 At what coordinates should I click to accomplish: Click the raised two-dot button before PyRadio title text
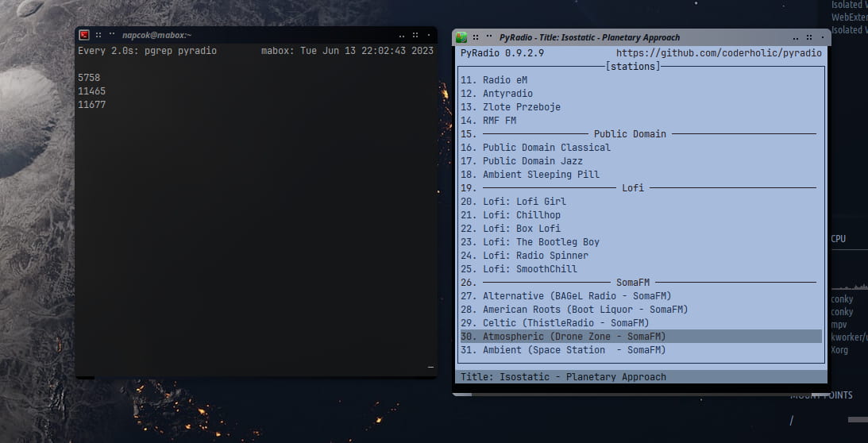[x=489, y=36]
